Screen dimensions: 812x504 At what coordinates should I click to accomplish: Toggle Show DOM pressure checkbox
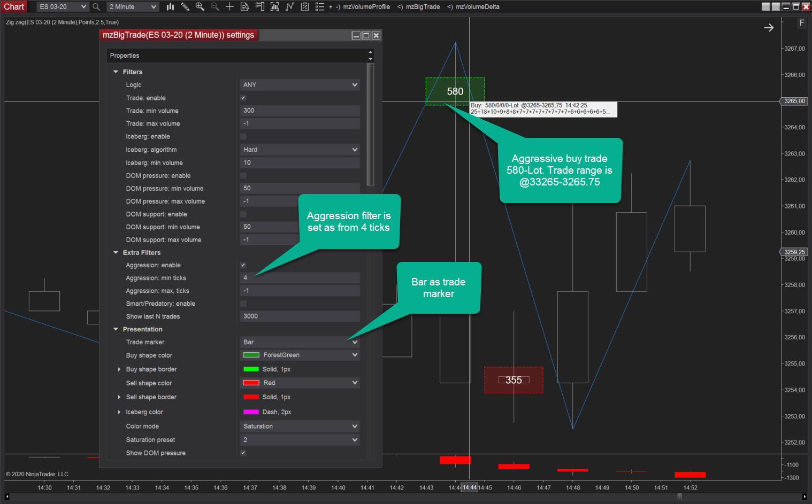(243, 453)
